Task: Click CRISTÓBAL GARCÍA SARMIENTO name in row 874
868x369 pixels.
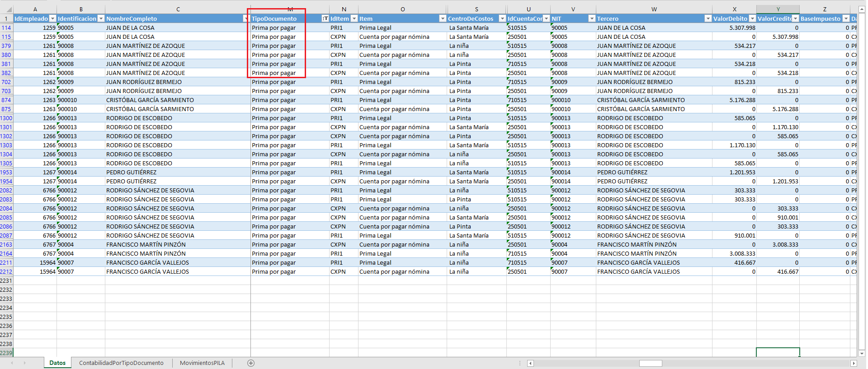Action: pyautogui.click(x=150, y=100)
